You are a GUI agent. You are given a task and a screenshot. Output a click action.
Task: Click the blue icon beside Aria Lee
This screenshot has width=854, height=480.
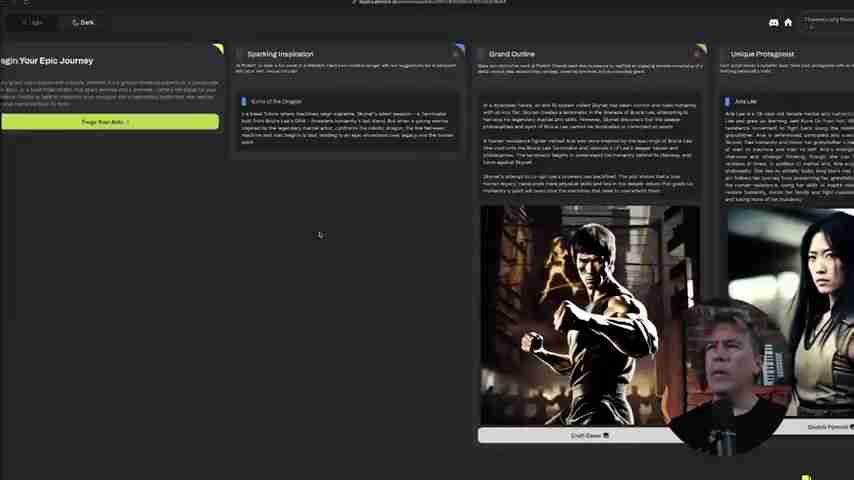[727, 101]
